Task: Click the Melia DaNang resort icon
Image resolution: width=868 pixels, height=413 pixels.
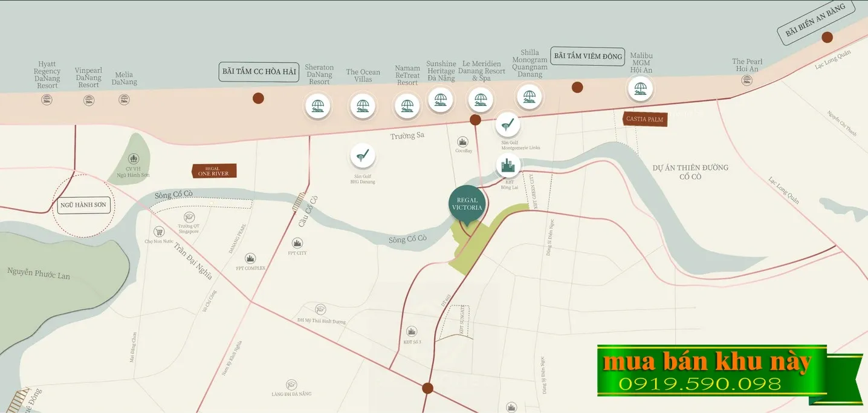Action: pos(124,99)
